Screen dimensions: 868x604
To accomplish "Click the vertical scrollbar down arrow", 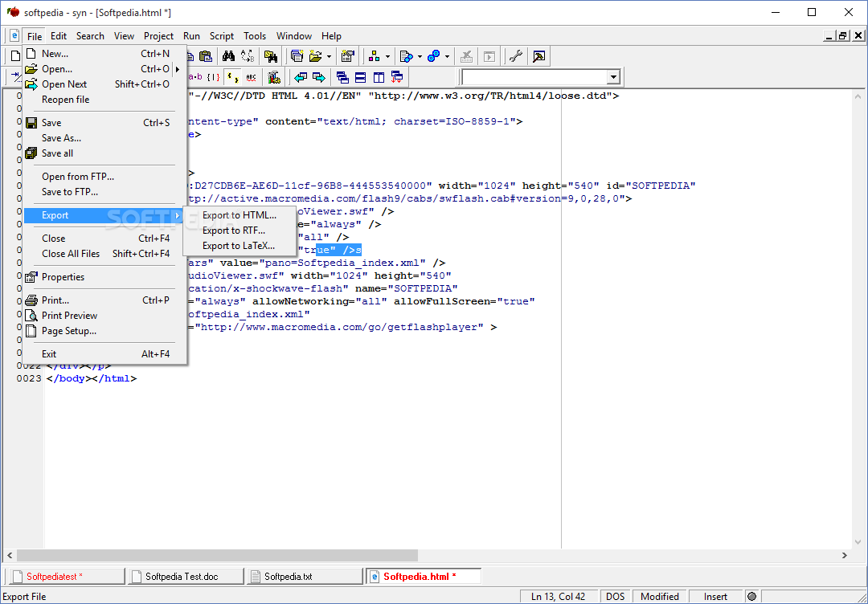I will pyautogui.click(x=858, y=542).
